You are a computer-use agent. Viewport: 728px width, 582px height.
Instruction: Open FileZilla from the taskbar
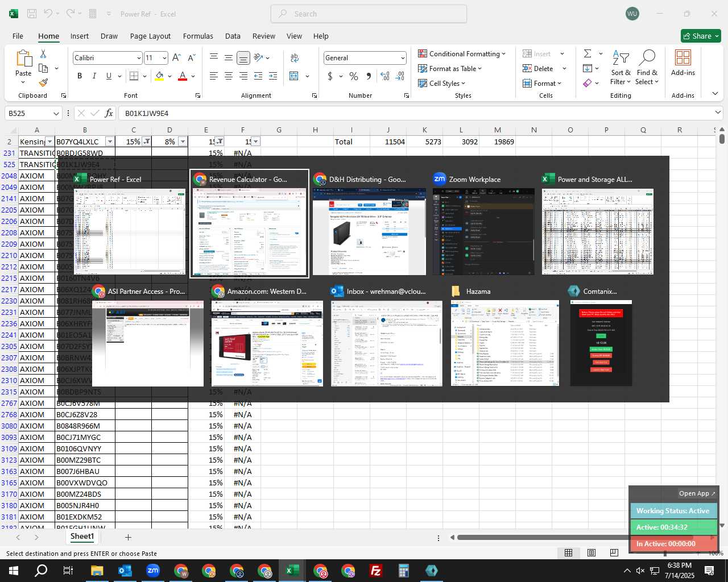click(x=376, y=571)
